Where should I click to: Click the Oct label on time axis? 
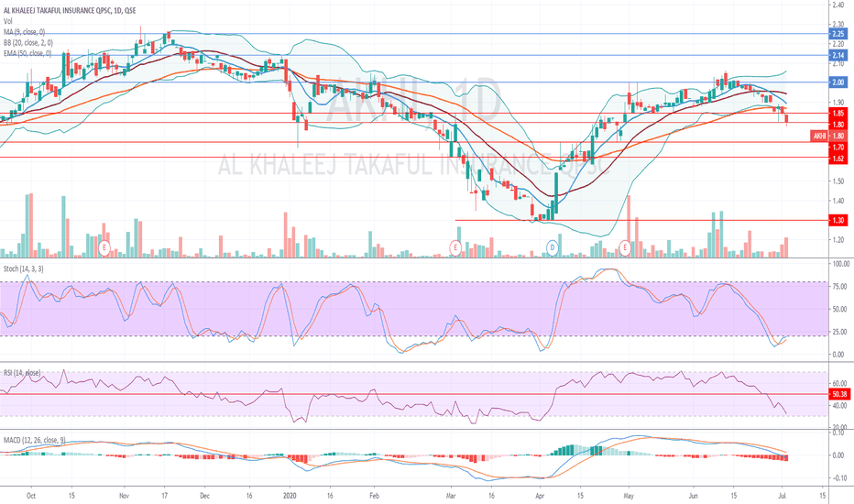(31, 496)
